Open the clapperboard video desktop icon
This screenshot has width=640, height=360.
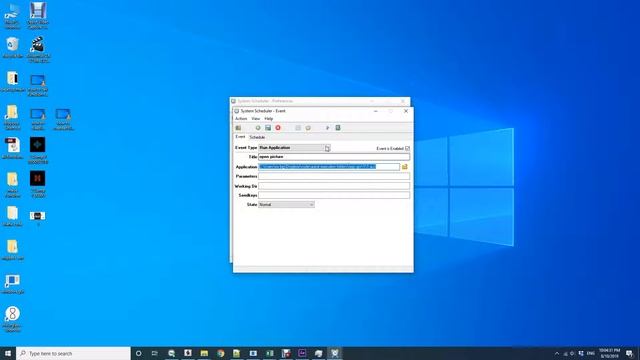tap(38, 45)
